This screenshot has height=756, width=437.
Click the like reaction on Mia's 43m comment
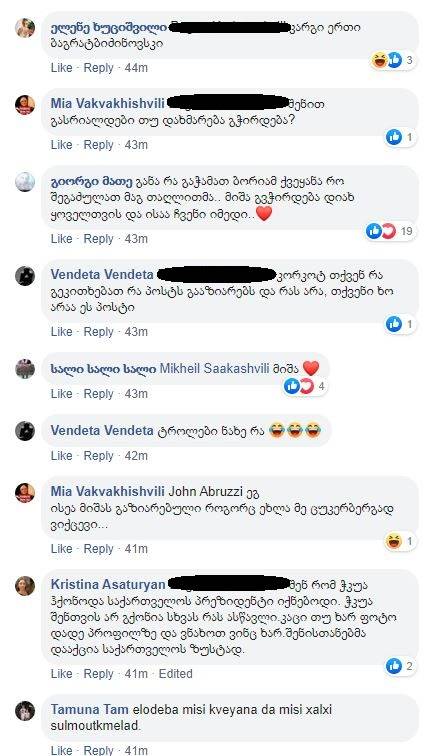(x=394, y=137)
